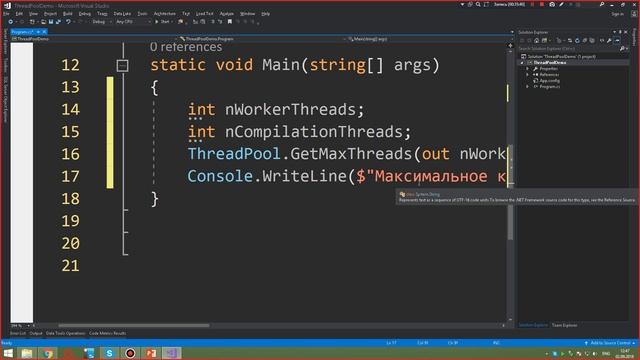Click Solution Explorer search magnifier icon

622,49
